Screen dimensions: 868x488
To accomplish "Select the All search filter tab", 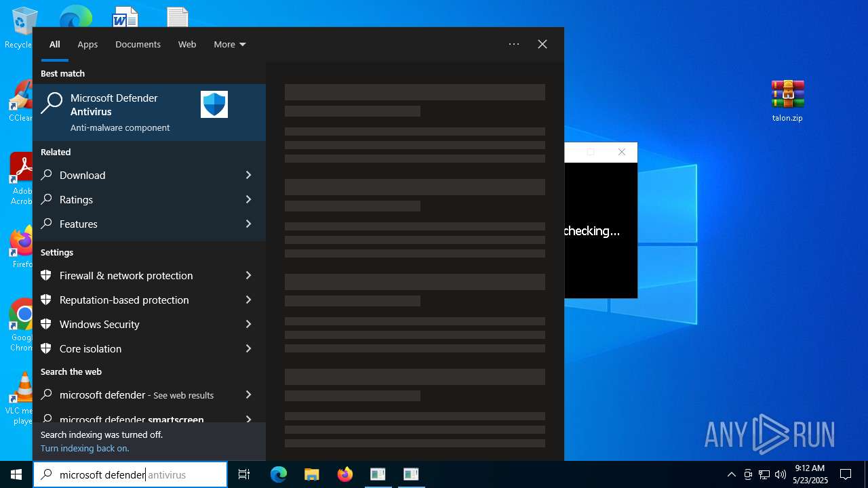I will (55, 44).
